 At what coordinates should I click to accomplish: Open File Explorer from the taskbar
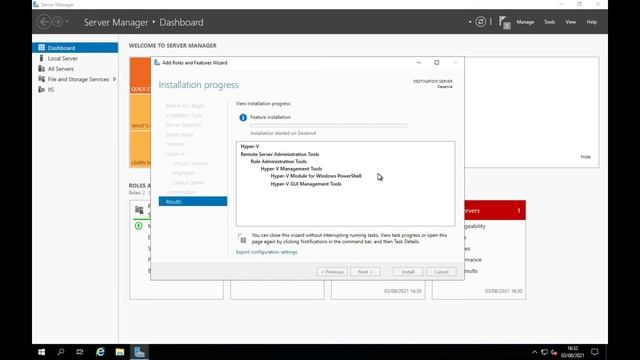coord(120,352)
